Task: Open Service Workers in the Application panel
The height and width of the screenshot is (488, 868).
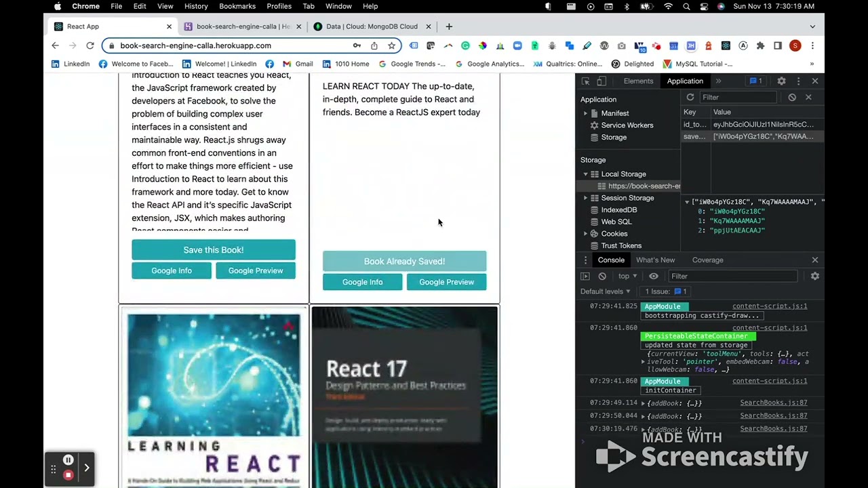Action: [x=627, y=125]
